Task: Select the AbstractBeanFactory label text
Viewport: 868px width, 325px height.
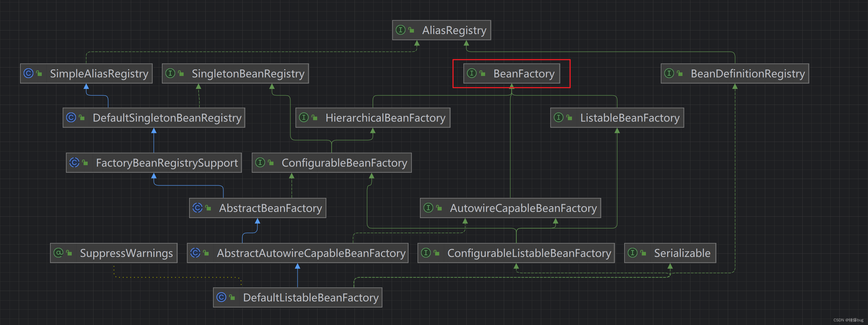Action: [x=270, y=208]
